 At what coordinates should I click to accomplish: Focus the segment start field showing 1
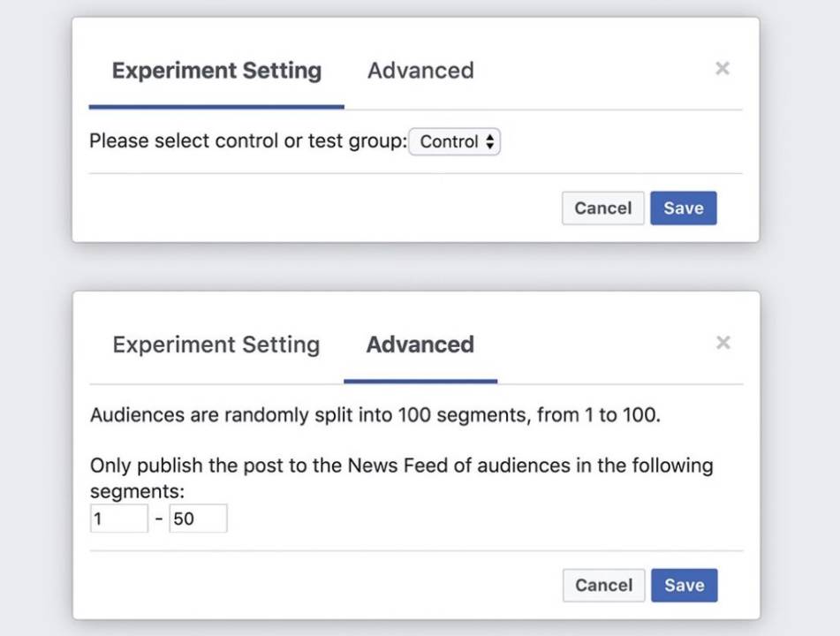(x=118, y=519)
